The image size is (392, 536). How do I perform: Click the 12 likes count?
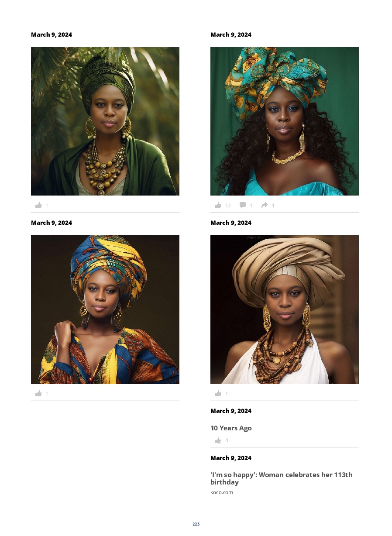[228, 206]
